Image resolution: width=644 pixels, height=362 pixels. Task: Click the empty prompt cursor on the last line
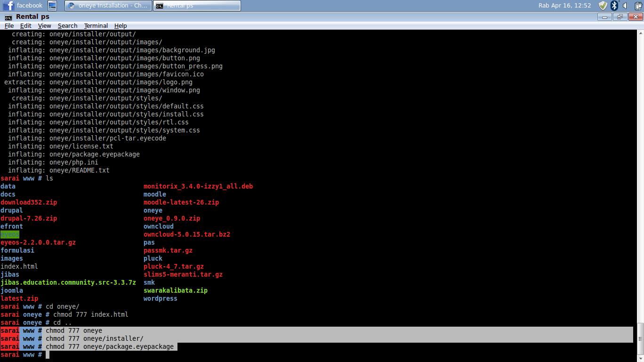(48, 354)
